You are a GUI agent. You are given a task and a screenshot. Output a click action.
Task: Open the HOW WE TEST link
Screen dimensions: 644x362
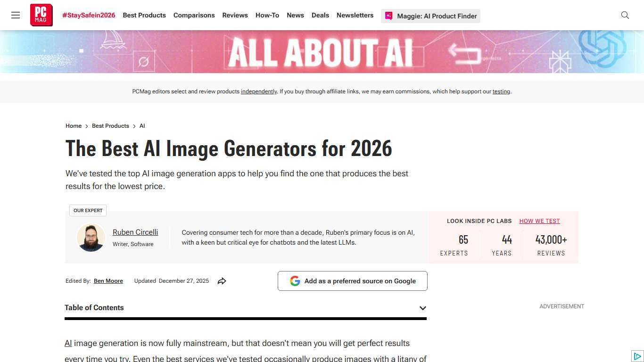pyautogui.click(x=539, y=221)
